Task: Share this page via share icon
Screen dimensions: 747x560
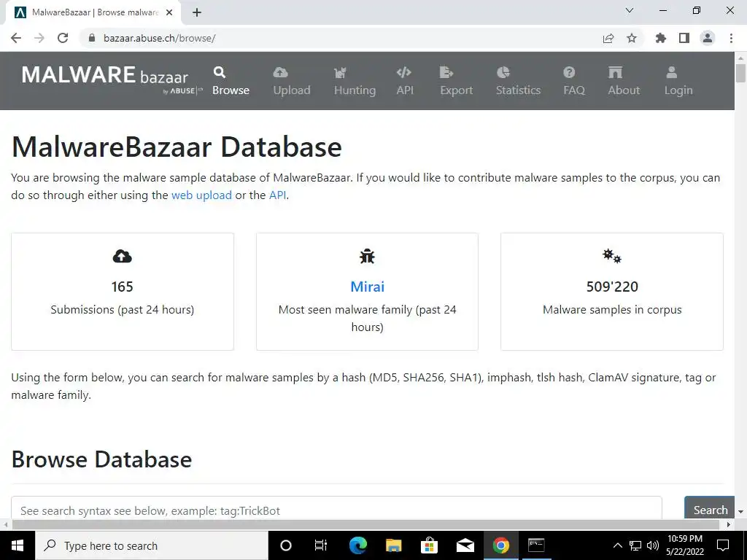Action: coord(608,38)
